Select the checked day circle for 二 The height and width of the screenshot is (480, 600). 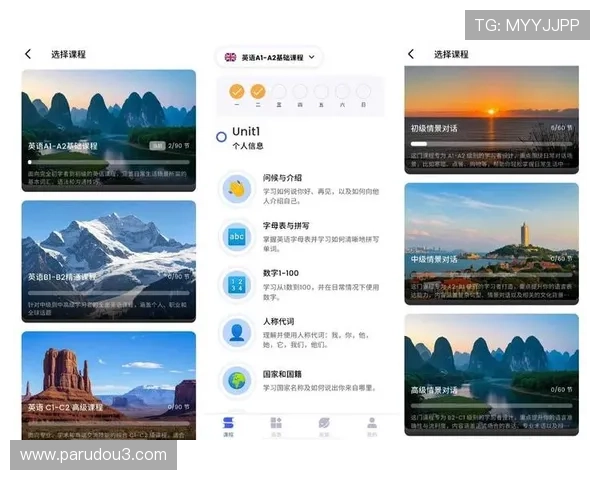pyautogui.click(x=258, y=91)
